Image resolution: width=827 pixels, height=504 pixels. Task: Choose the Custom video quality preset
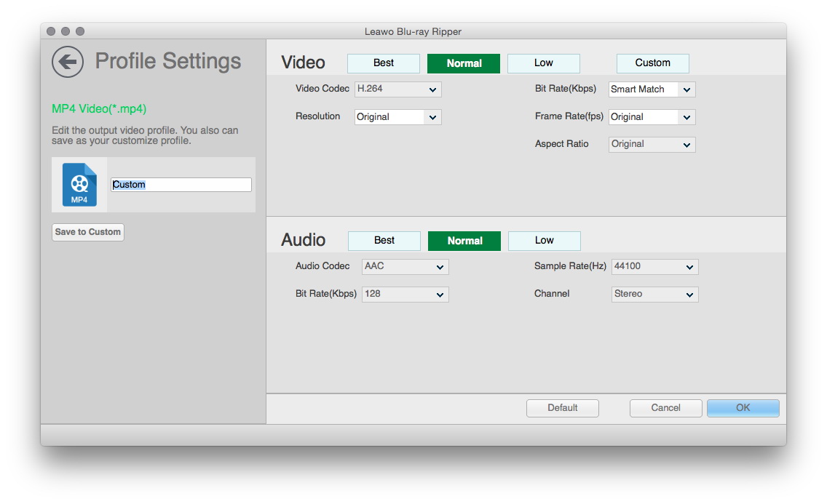tap(652, 63)
